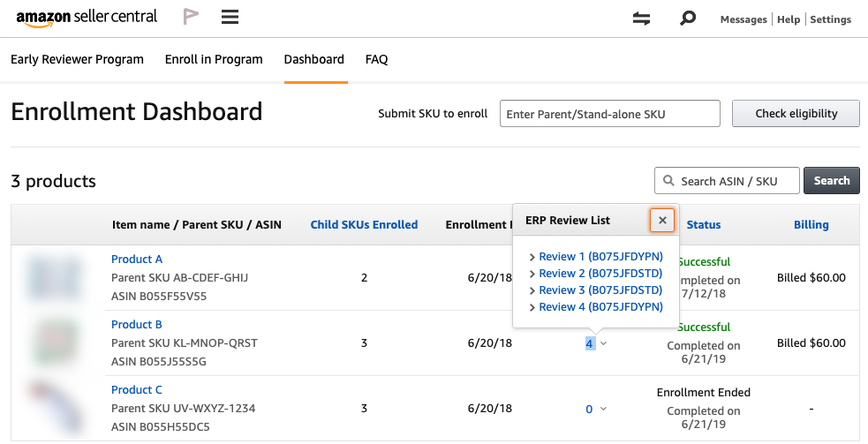Sort by Child SKUs Enrolled column

(x=364, y=225)
